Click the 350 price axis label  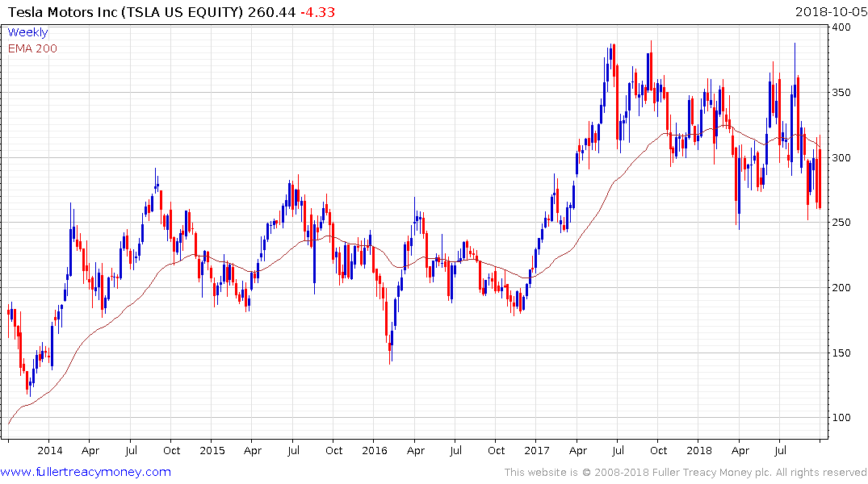tap(841, 93)
